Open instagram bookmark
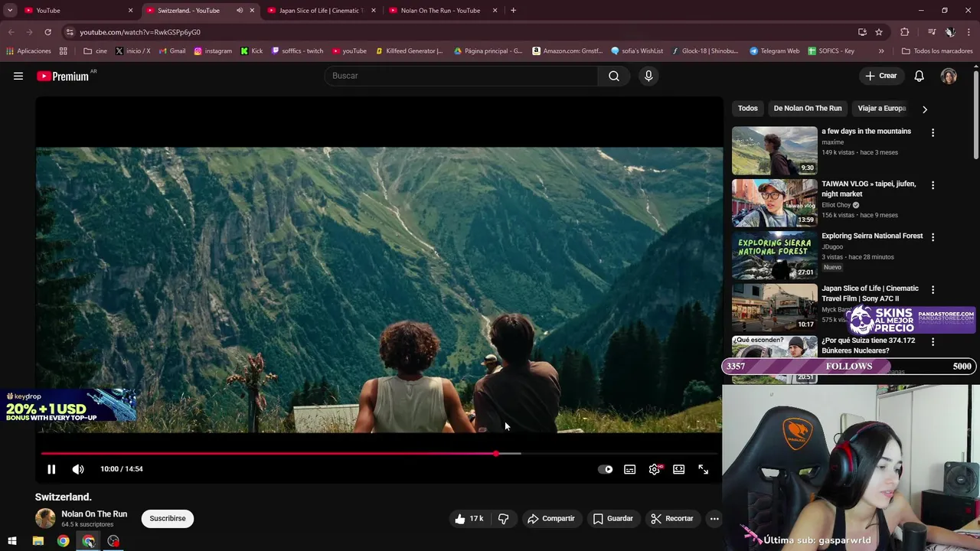 click(213, 51)
